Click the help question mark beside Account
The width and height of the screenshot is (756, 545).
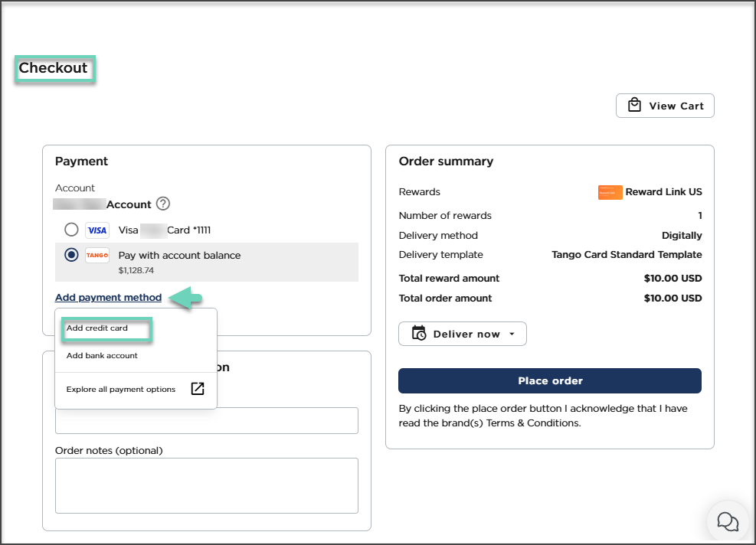pos(162,204)
